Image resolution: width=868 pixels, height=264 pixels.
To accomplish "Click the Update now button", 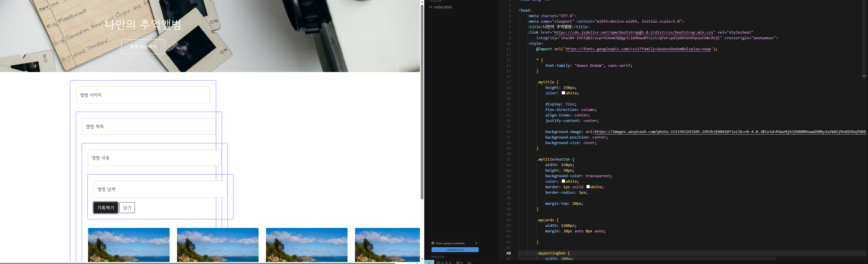I will (455, 250).
